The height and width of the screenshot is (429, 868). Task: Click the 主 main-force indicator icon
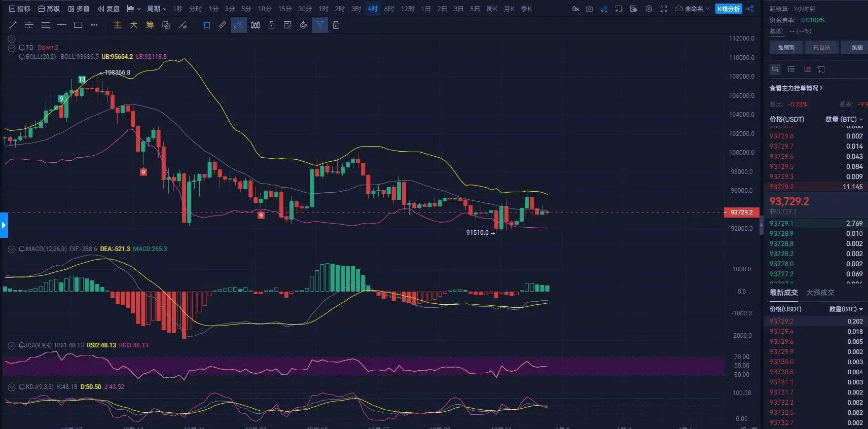pyautogui.click(x=118, y=25)
